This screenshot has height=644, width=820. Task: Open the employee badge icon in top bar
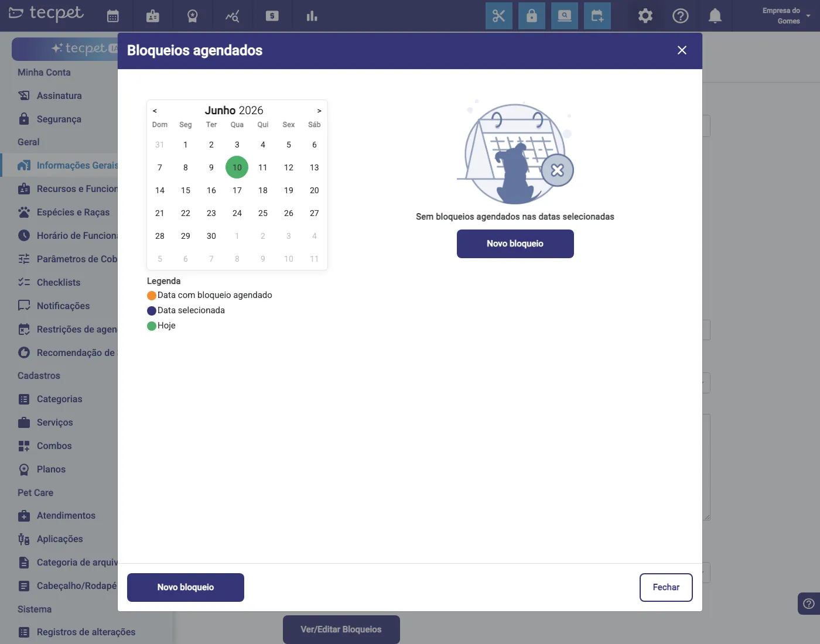(153, 16)
